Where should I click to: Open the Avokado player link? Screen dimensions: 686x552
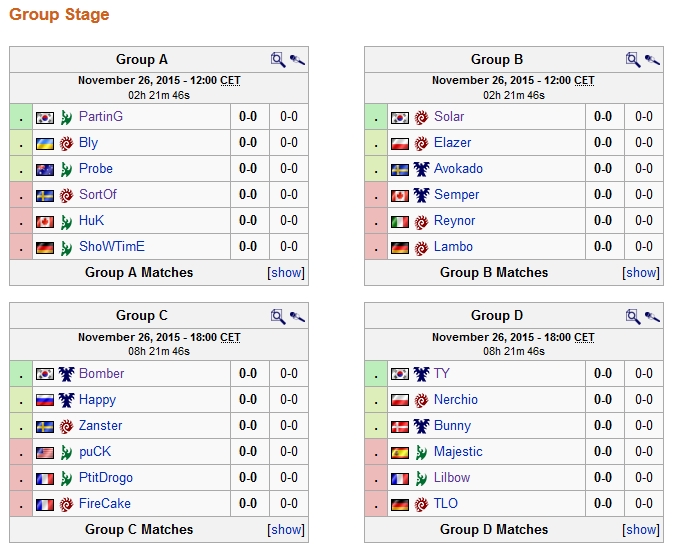[458, 169]
